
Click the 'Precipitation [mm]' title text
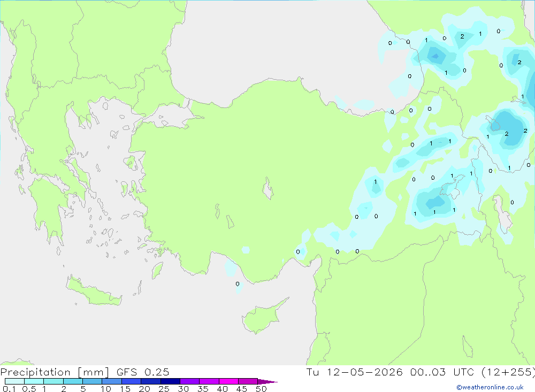point(55,372)
